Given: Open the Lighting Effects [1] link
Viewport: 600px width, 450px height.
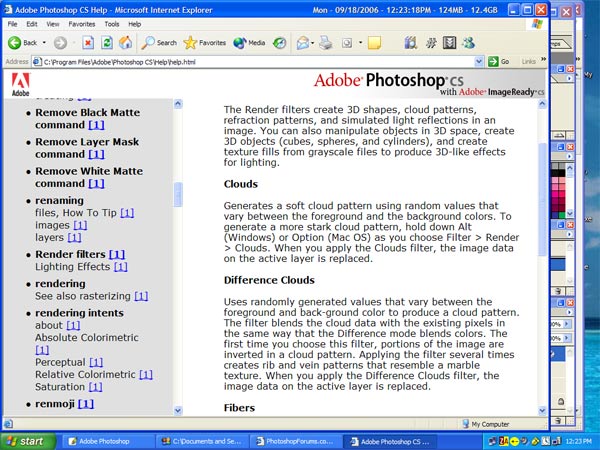Looking at the screenshot, I should [x=120, y=267].
